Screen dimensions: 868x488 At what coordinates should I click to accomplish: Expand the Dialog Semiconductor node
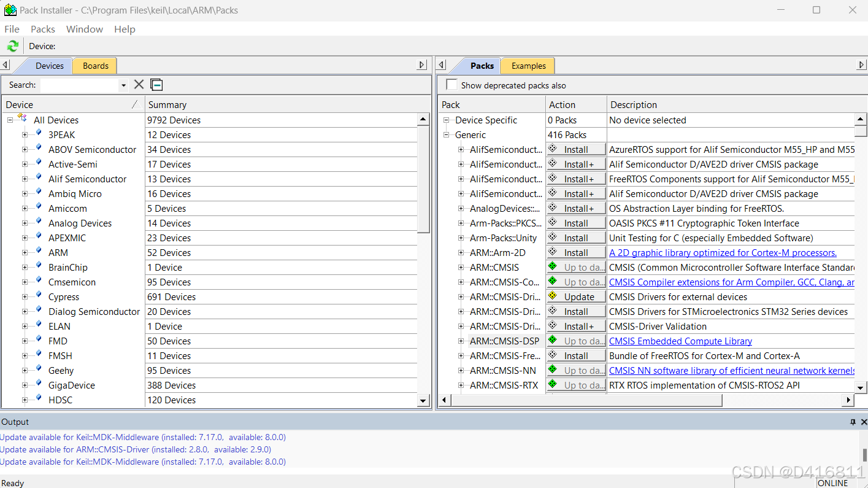coord(25,312)
